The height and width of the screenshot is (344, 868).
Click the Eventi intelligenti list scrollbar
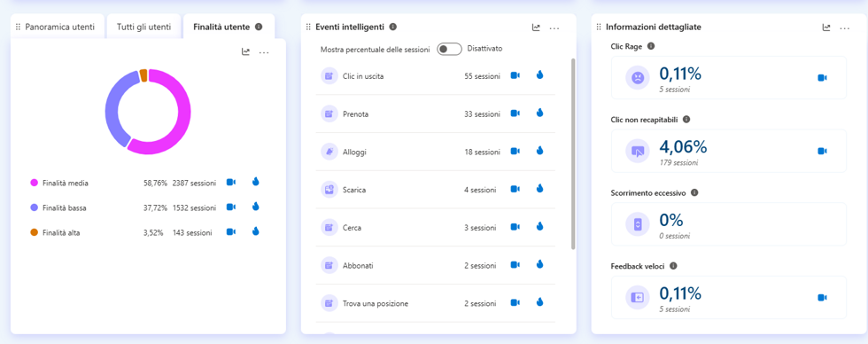pyautogui.click(x=573, y=154)
